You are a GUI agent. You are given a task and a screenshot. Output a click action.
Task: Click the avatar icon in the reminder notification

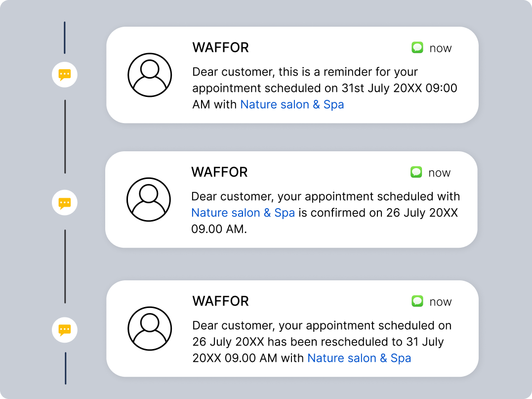150,75
